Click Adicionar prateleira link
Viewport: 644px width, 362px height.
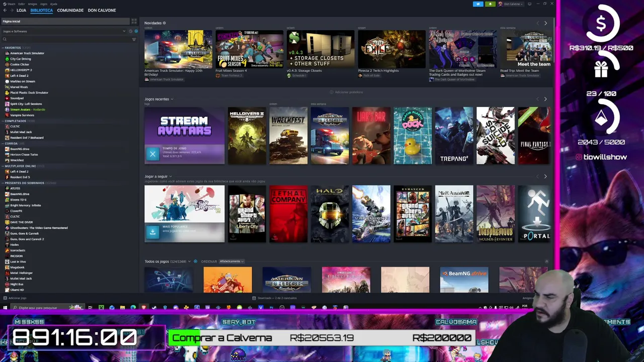(346, 92)
